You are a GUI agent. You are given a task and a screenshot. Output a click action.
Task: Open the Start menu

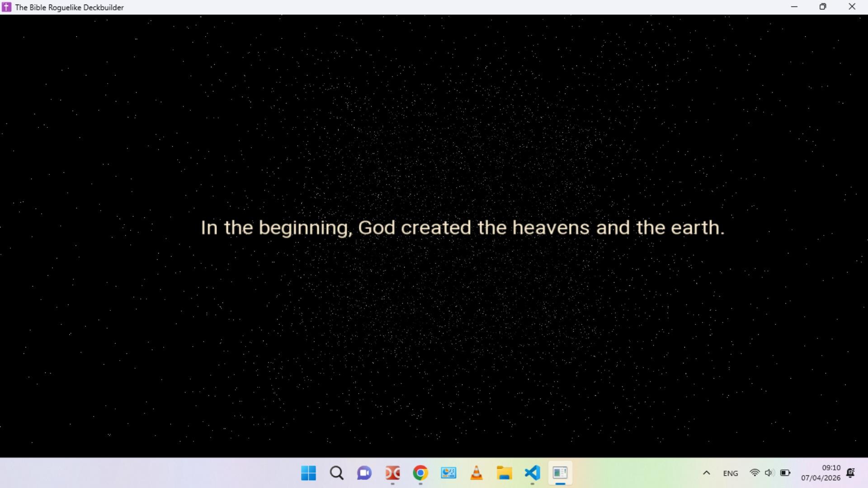[308, 473]
